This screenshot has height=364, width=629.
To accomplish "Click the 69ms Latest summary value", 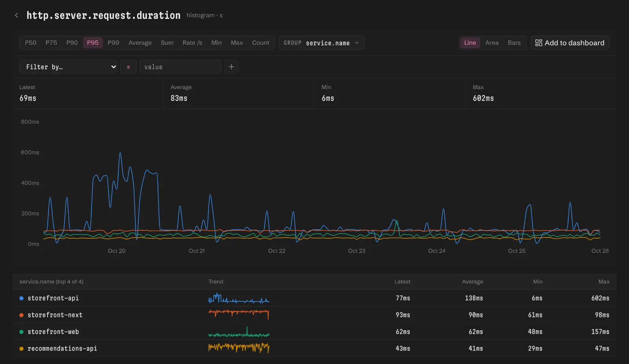I will (x=28, y=98).
